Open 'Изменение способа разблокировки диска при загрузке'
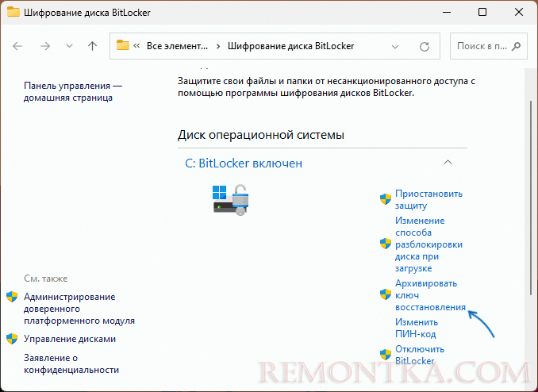The width and height of the screenshot is (538, 392). (428, 244)
